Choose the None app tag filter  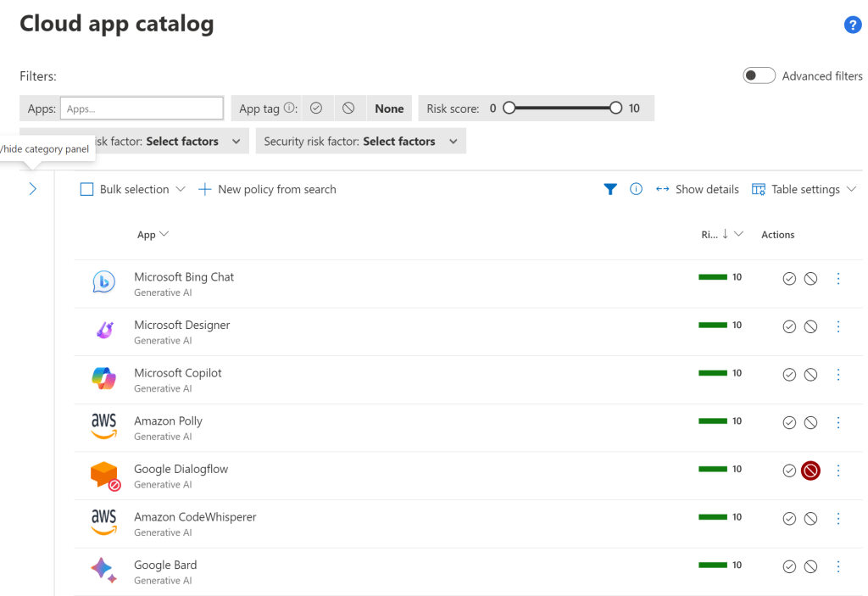389,109
